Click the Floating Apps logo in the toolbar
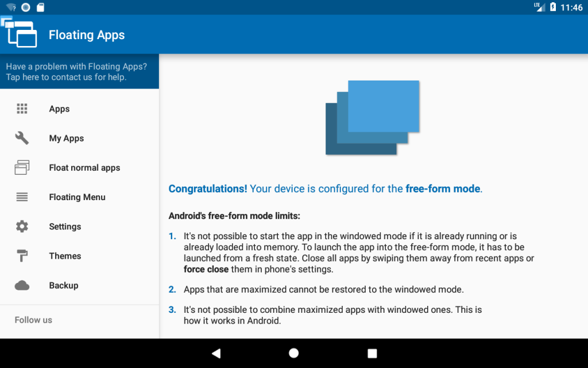 20,33
